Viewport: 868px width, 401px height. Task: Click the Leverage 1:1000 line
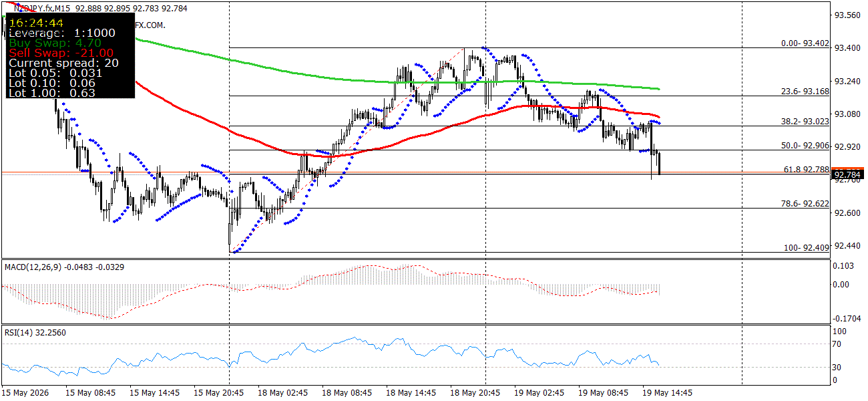click(62, 33)
